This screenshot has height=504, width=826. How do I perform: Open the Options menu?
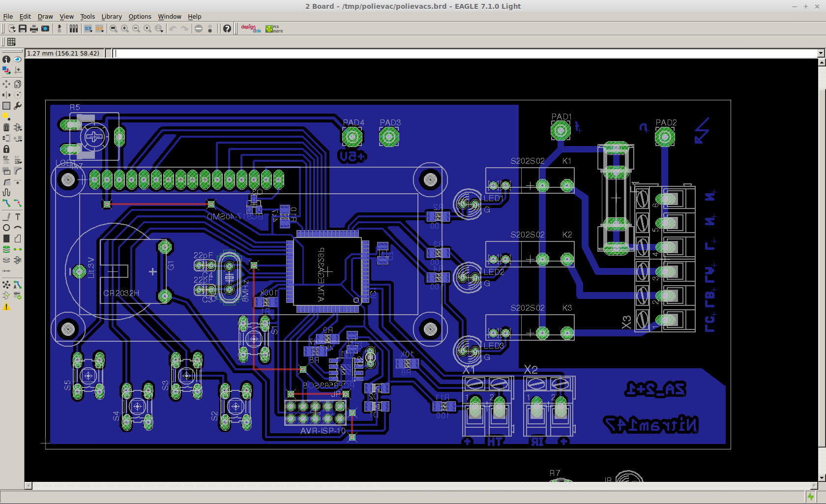[140, 16]
